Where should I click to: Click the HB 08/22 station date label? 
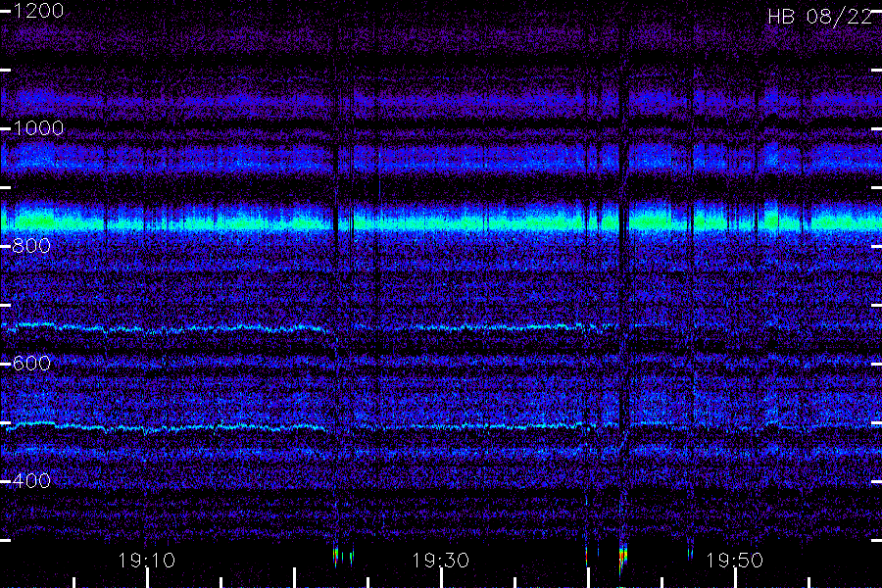820,17
